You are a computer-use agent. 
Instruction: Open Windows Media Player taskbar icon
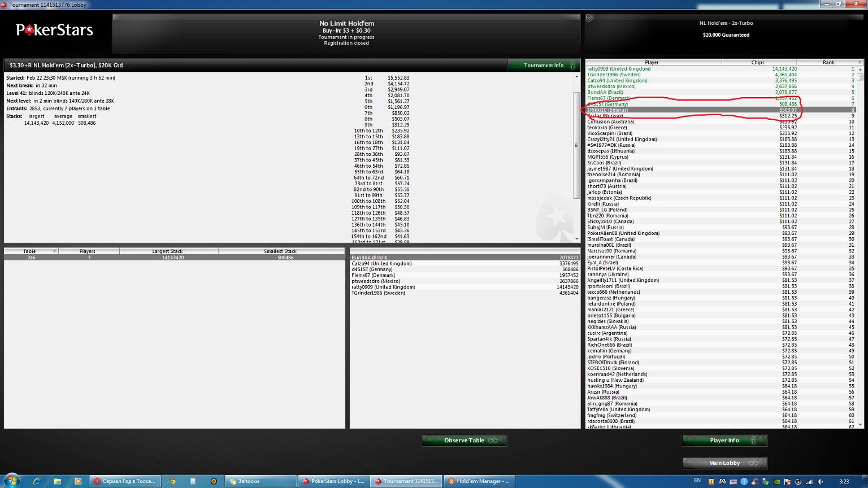(x=78, y=481)
